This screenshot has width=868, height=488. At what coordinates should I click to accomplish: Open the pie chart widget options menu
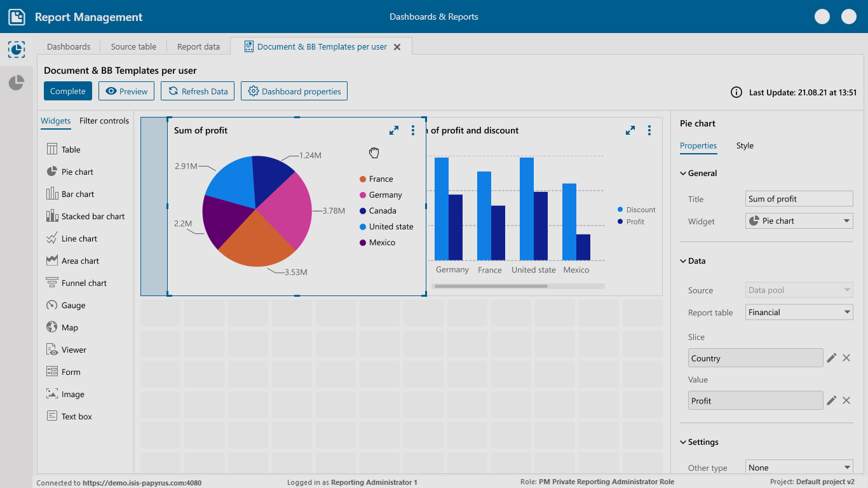pos(413,130)
